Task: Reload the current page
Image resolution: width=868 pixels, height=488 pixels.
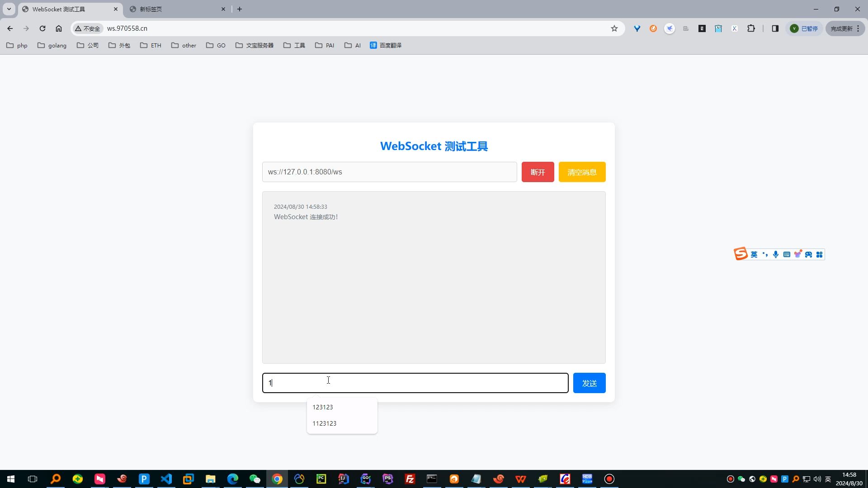Action: 42,28
